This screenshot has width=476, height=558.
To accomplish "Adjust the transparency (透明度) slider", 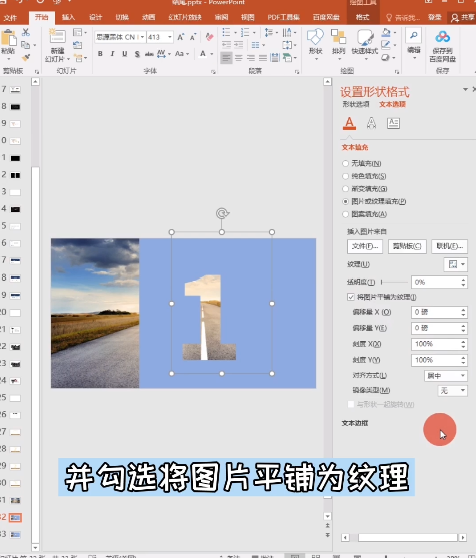I will click(394, 282).
